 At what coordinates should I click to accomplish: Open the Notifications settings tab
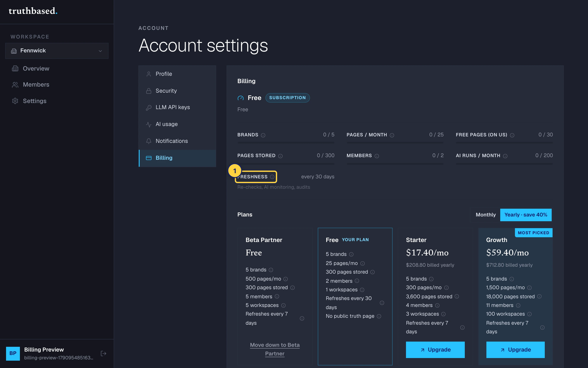pyautogui.click(x=177, y=141)
